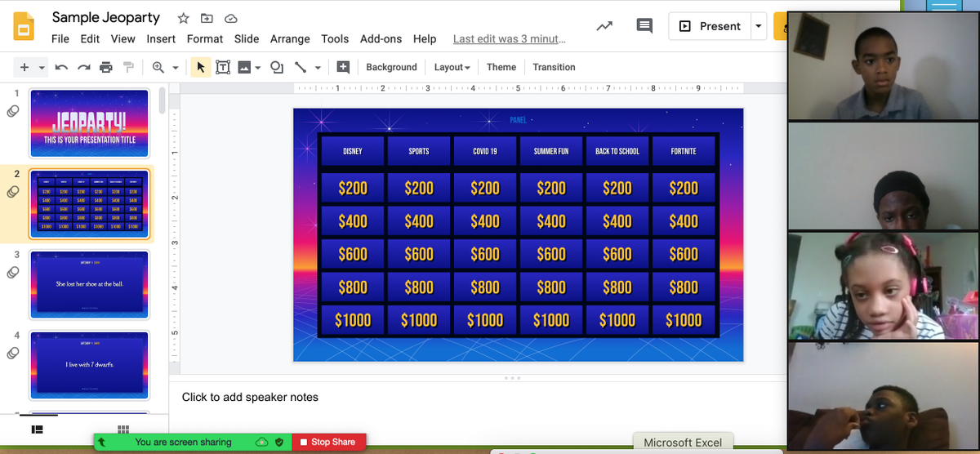980x454 pixels.
Task: Redo the last action
Action: [x=83, y=67]
